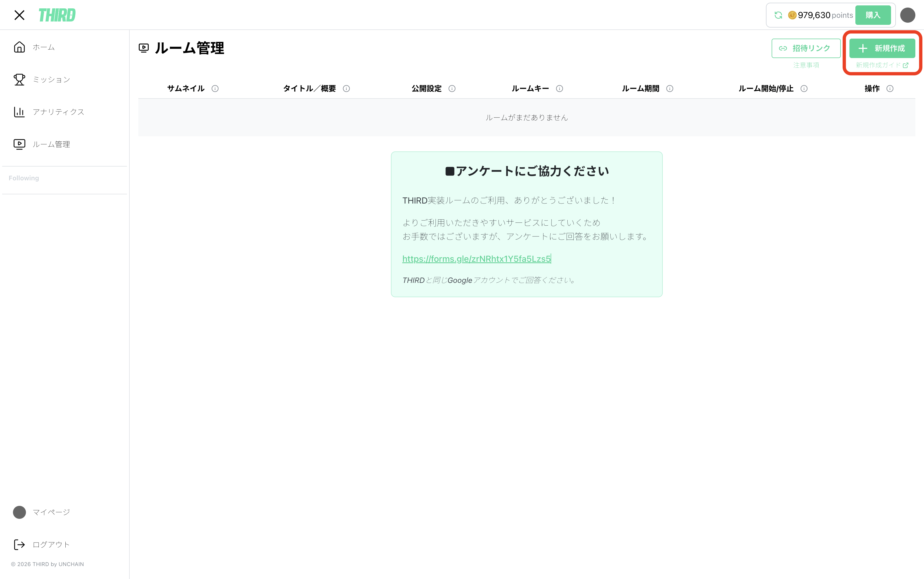Image resolution: width=924 pixels, height=579 pixels.
Task: Click info icon beside ルーム開始/停止
Action: [804, 89]
